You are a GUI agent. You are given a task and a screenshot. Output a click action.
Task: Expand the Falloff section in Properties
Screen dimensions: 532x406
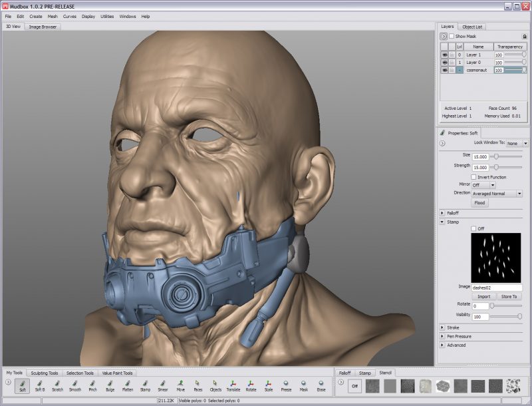(442, 213)
